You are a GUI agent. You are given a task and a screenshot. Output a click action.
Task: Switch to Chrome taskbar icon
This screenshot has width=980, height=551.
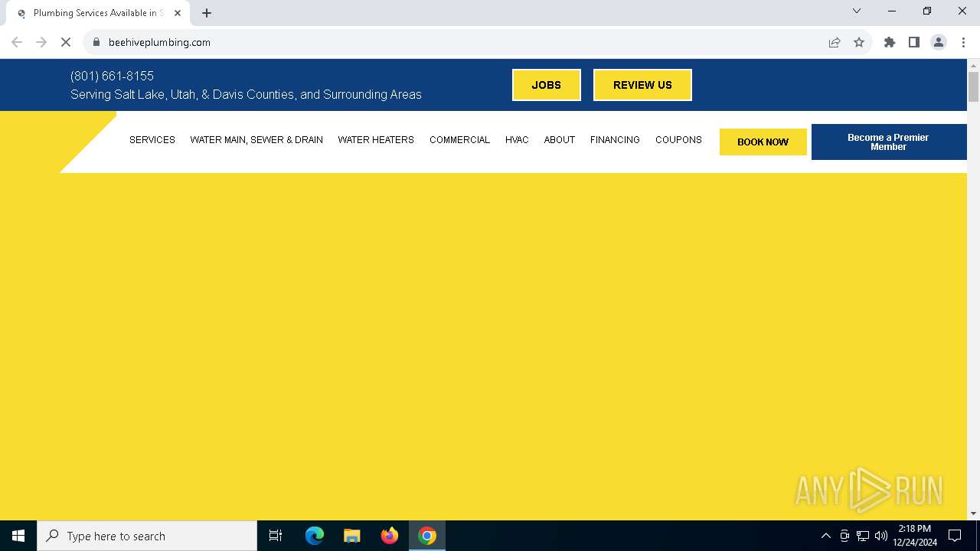tap(427, 536)
